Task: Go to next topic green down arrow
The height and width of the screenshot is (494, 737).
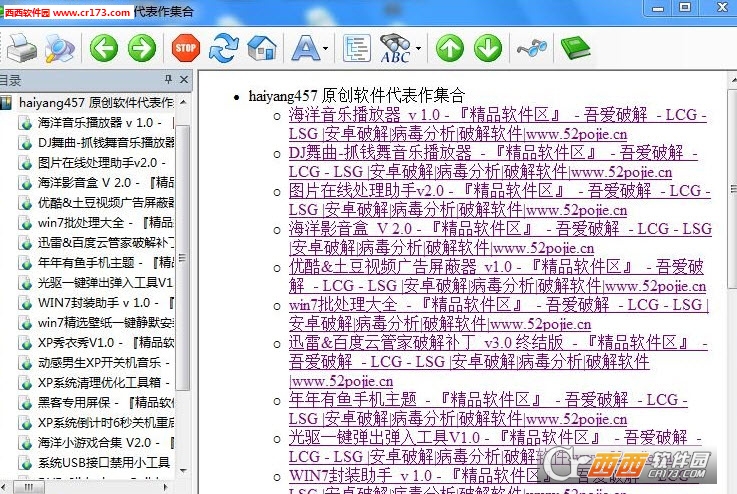Action: pos(488,48)
